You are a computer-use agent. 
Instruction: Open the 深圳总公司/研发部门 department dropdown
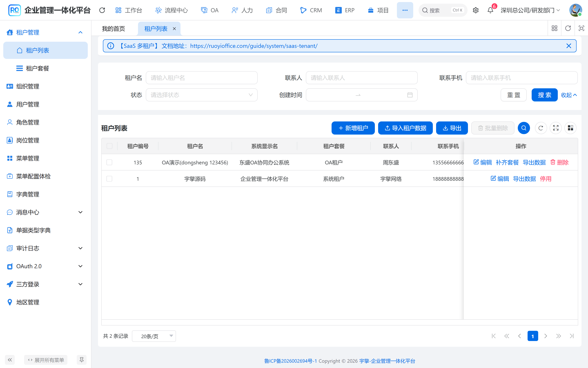530,10
